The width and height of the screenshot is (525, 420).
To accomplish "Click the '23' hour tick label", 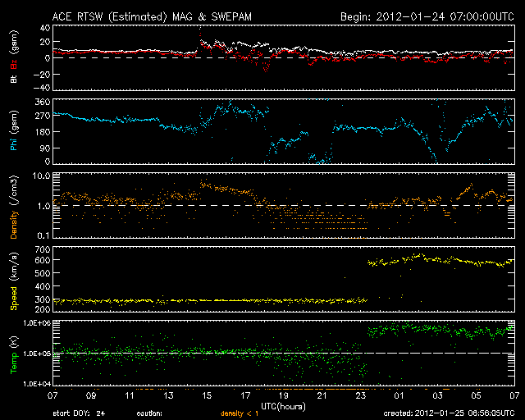I will [361, 395].
